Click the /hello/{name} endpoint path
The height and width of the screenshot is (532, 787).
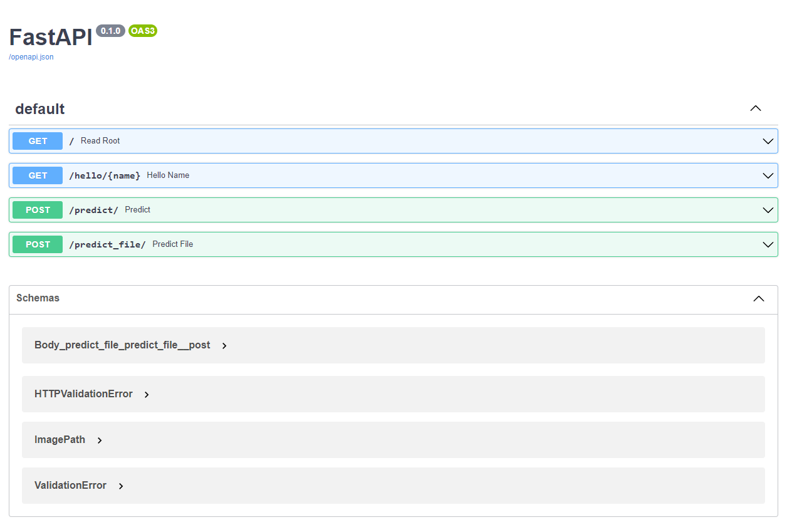point(105,175)
